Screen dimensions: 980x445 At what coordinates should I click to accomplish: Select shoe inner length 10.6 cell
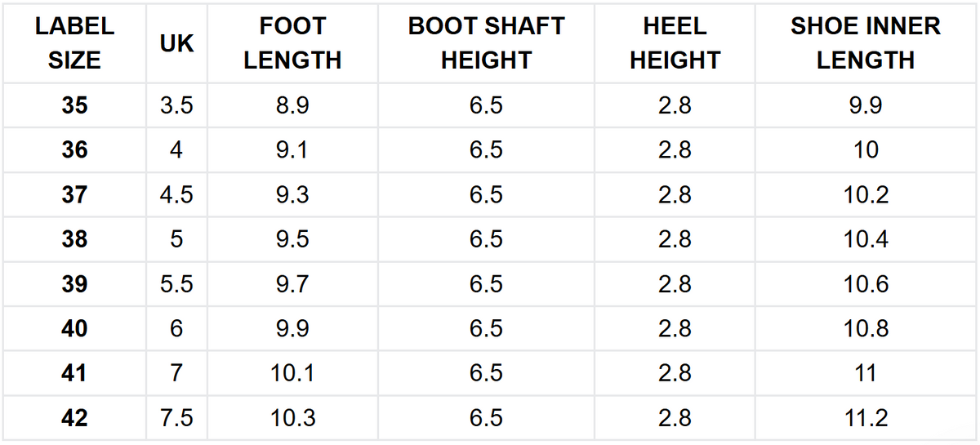865,284
